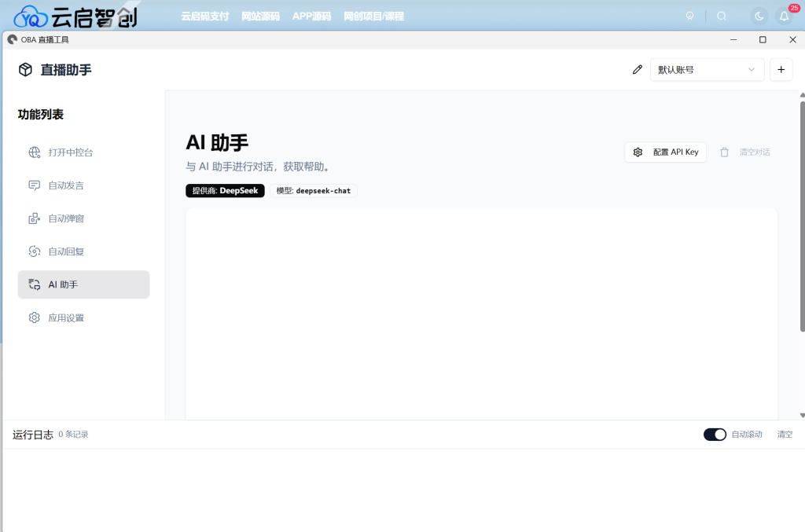
Task: Click the edit pencil icon near 默认账号
Action: [x=638, y=69]
